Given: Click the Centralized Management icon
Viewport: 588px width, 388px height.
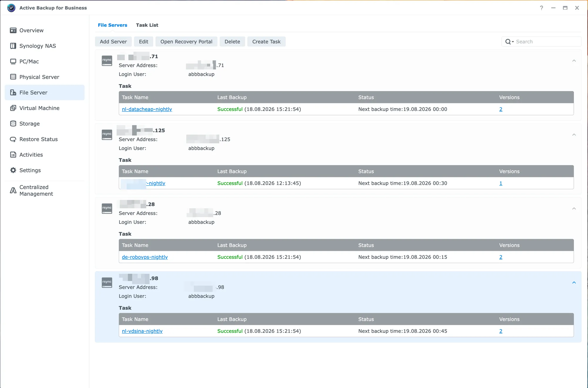Looking at the screenshot, I should click(x=13, y=190).
